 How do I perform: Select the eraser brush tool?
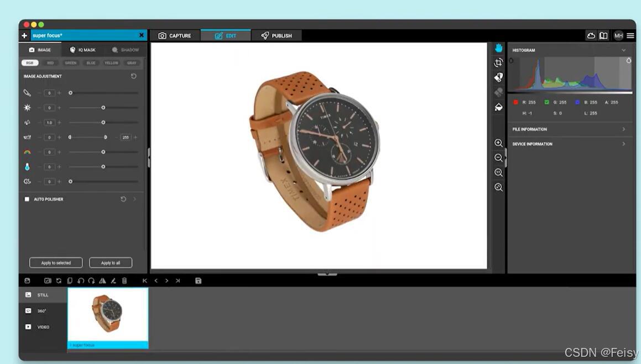pyautogui.click(x=498, y=77)
